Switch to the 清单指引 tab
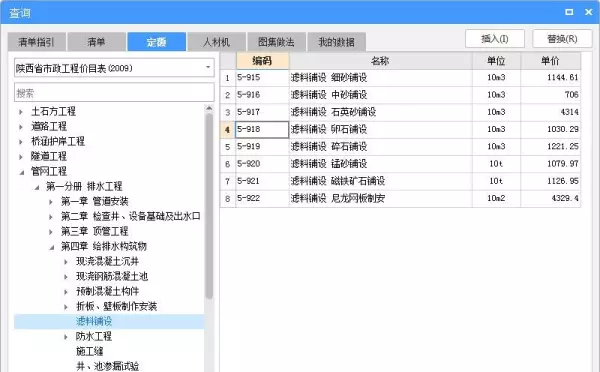 coord(36,42)
